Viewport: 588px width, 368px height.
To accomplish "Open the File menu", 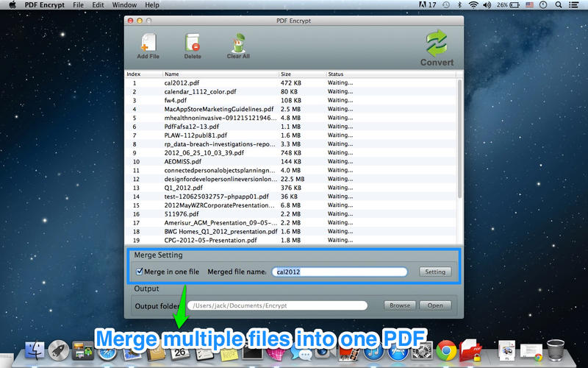I will (x=79, y=5).
